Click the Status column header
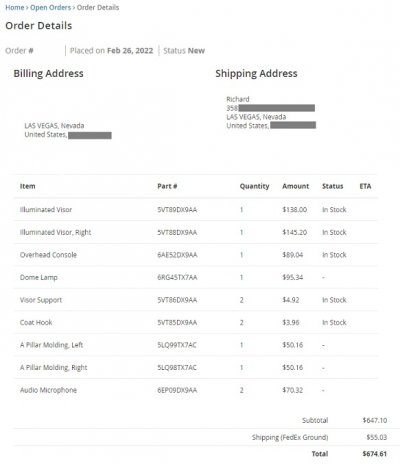Screen dimensions: 400x464 pyautogui.click(x=333, y=186)
